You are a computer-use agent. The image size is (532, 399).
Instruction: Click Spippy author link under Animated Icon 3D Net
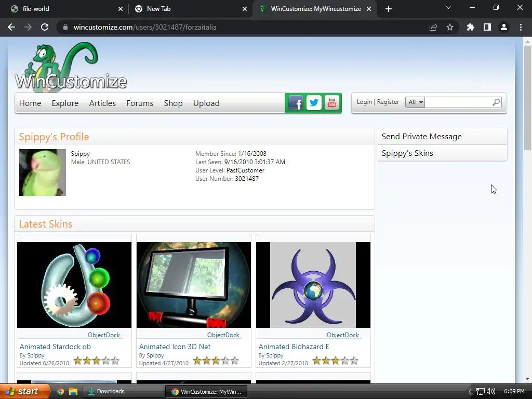click(x=155, y=355)
